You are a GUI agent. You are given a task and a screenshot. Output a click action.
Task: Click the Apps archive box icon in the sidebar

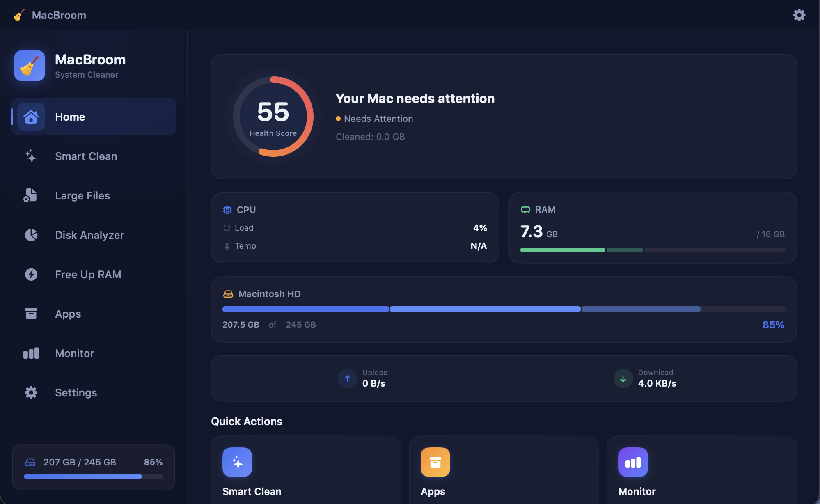click(31, 314)
